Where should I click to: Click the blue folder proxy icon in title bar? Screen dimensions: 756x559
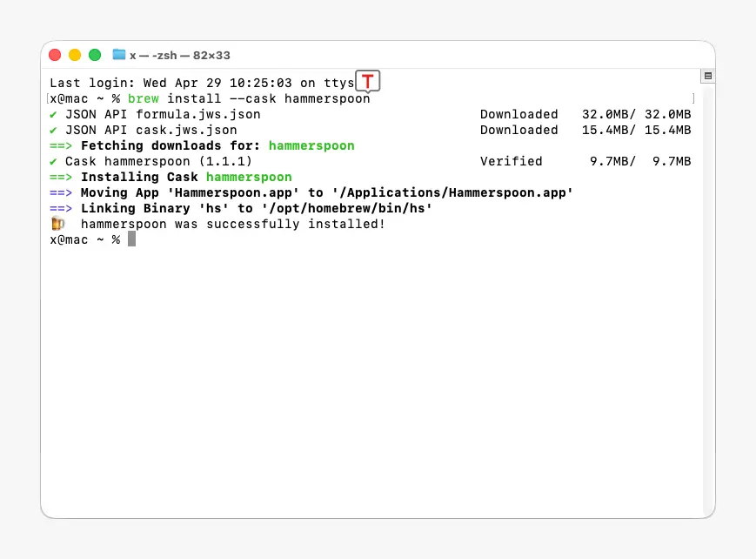point(118,55)
